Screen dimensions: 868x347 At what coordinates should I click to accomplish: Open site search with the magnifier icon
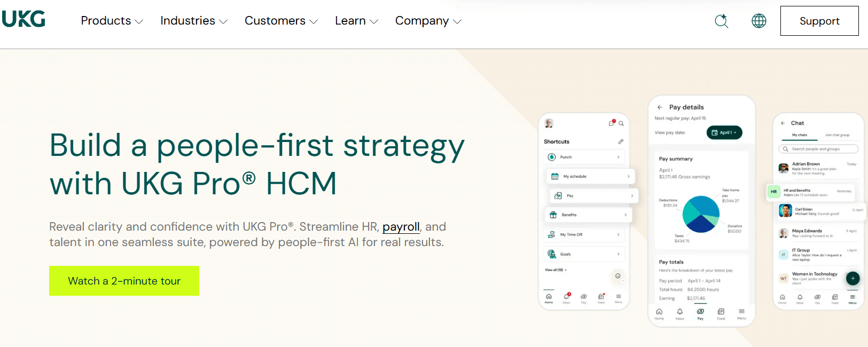tap(722, 21)
